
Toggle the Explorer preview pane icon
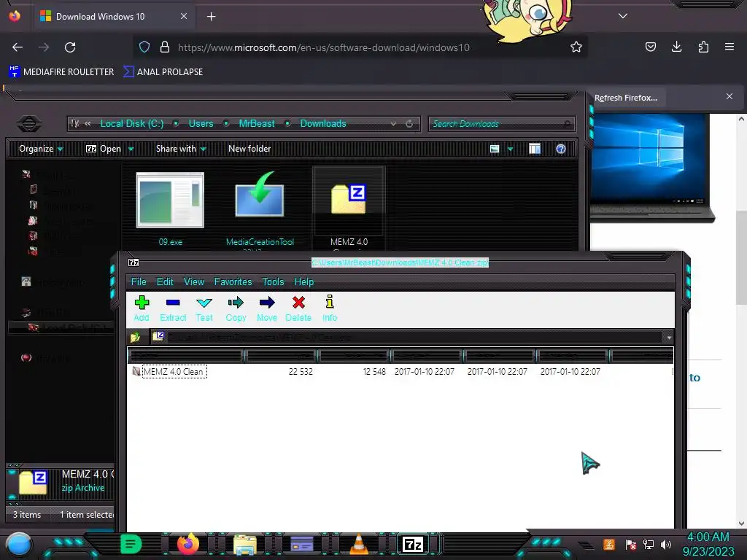pos(535,149)
